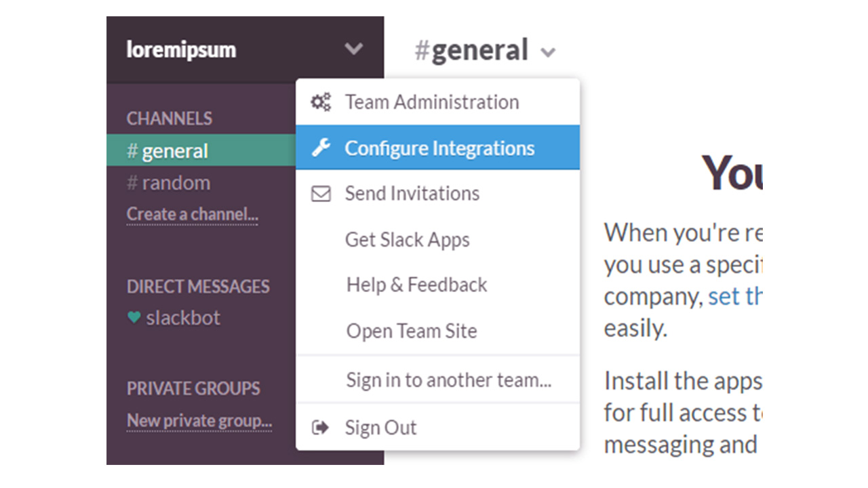Click Sign Out in the menu
868x488 pixels.
(x=380, y=428)
